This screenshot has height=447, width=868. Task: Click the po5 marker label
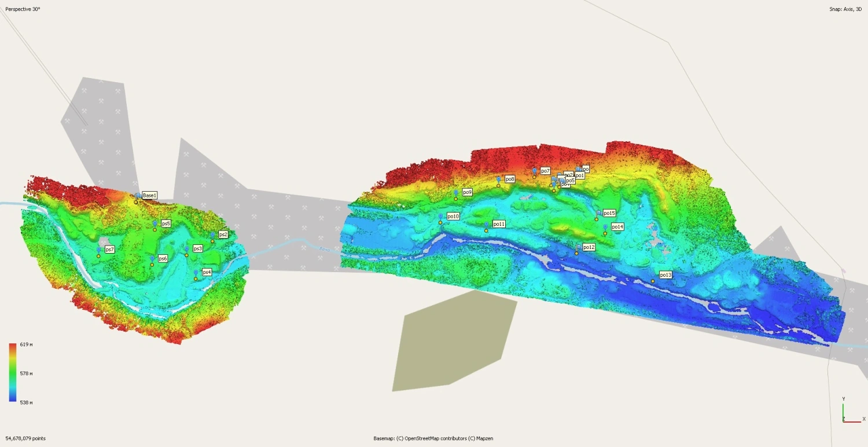point(570,181)
